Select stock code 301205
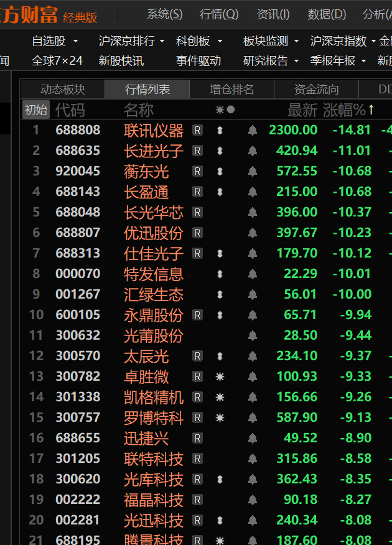392x545 pixels. [x=78, y=458]
